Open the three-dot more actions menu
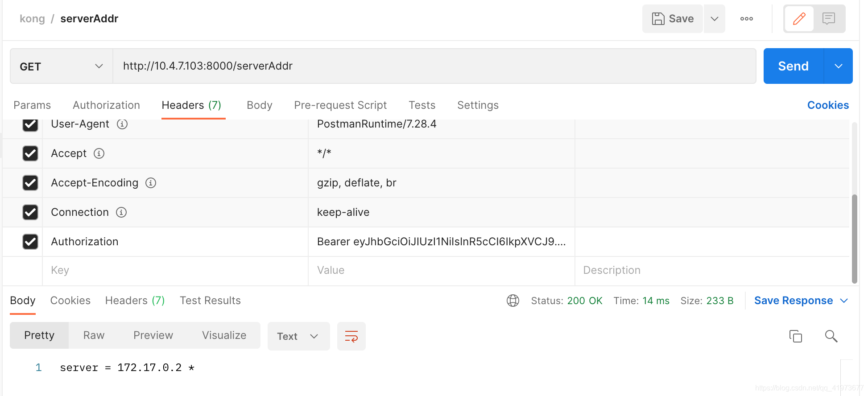Screen dimensions: 868x396 point(746,19)
